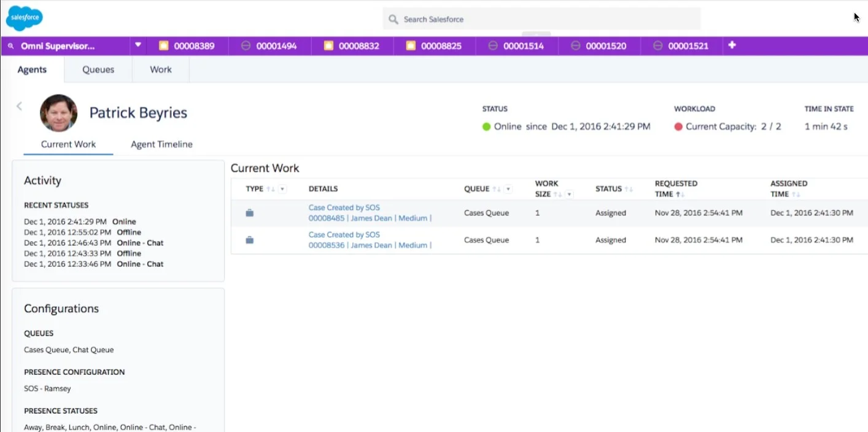Image resolution: width=868 pixels, height=432 pixels.
Task: Open the 00008536 James Dean Medium link
Action: point(370,245)
